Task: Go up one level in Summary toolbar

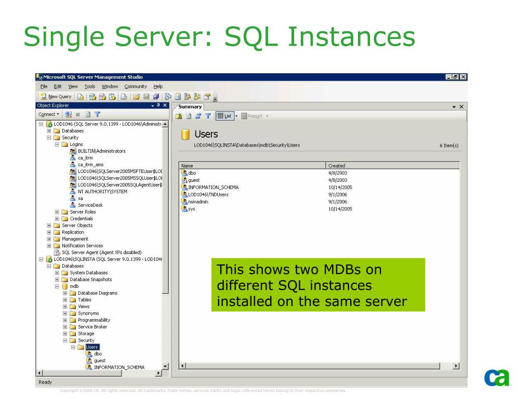Action: click(x=179, y=116)
